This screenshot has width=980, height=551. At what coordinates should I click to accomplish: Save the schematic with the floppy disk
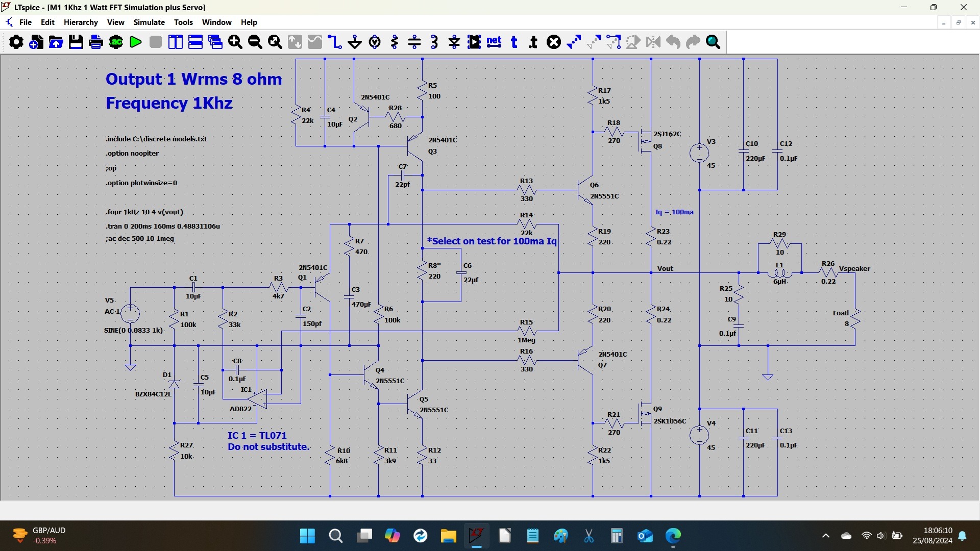point(76,42)
